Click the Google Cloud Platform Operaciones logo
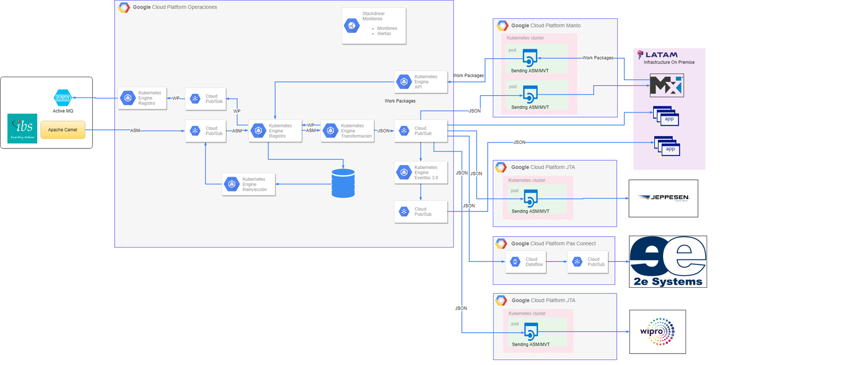This screenshot has width=868, height=365. 124,7
